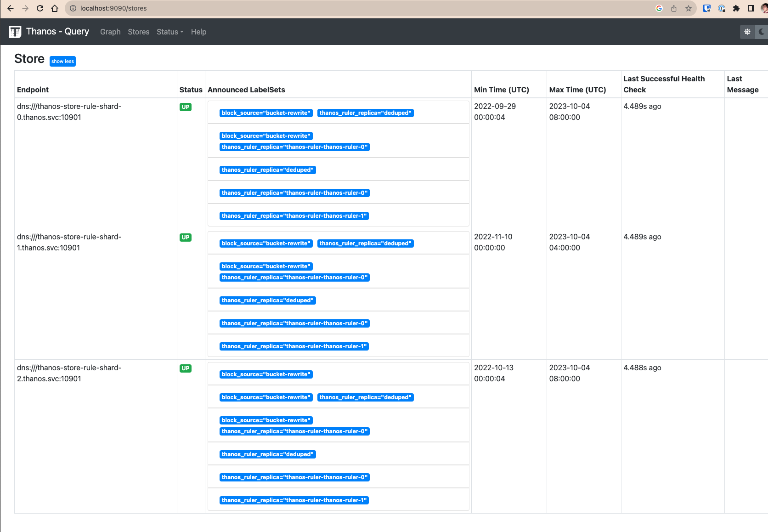Viewport: 768px width, 532px height.
Task: Open the Help menu item
Action: [x=198, y=32]
